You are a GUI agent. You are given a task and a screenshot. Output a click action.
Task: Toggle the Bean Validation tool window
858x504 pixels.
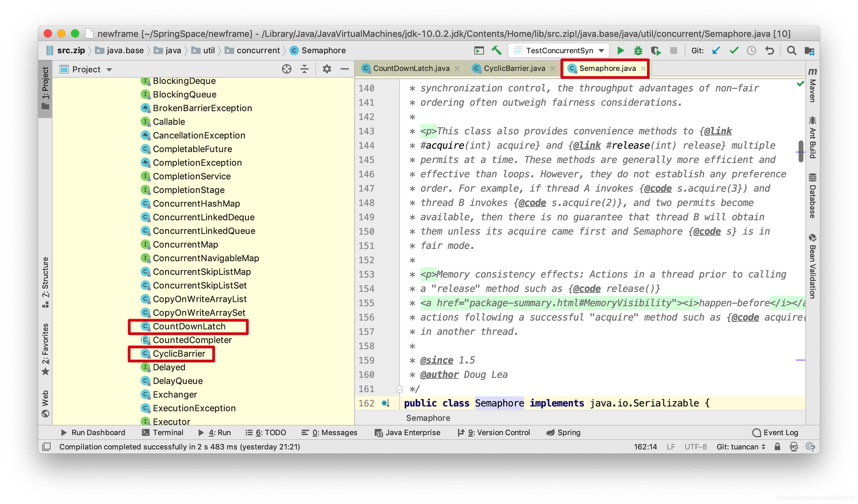[x=813, y=266]
